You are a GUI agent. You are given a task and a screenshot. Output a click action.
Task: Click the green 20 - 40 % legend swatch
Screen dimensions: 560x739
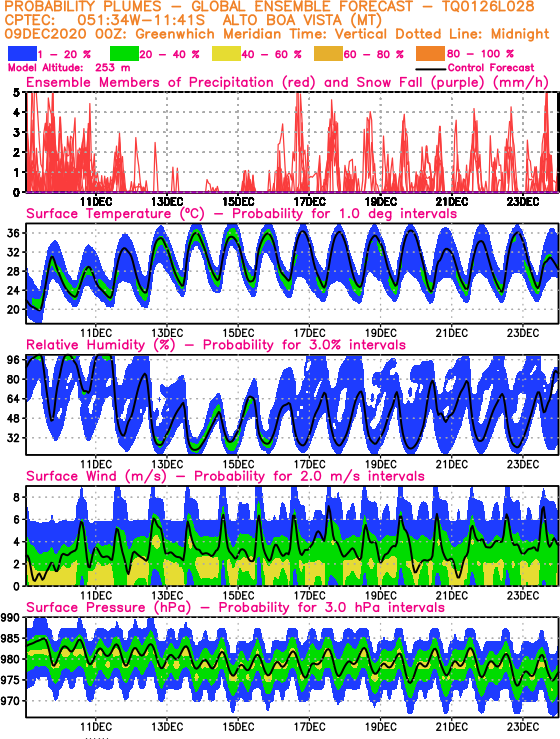pyautogui.click(x=124, y=54)
